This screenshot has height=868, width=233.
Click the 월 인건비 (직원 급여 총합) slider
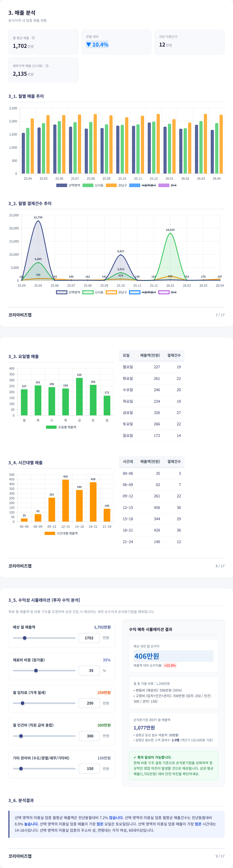point(44,736)
